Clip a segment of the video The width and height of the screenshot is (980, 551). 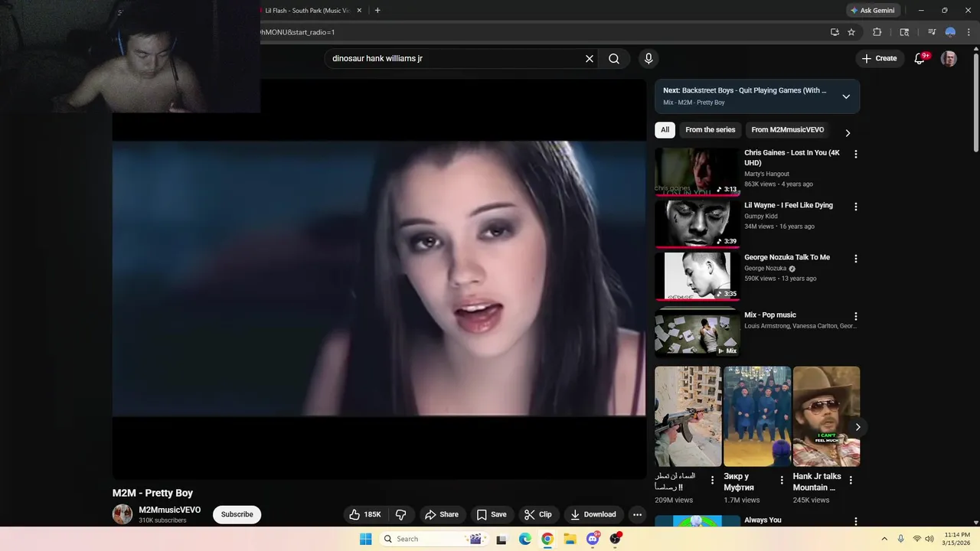(x=537, y=515)
